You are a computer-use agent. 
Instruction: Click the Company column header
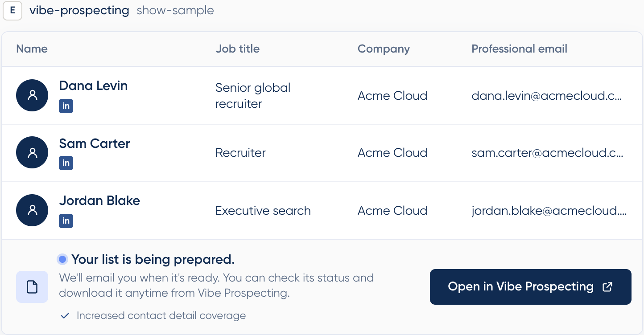(x=384, y=49)
